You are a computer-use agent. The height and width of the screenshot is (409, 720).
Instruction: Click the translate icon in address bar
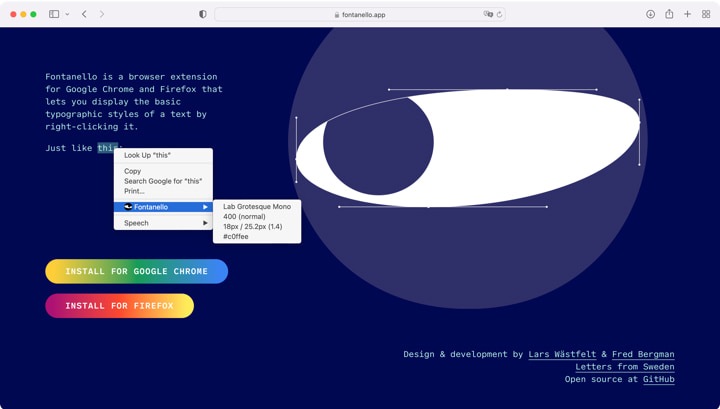pos(488,14)
